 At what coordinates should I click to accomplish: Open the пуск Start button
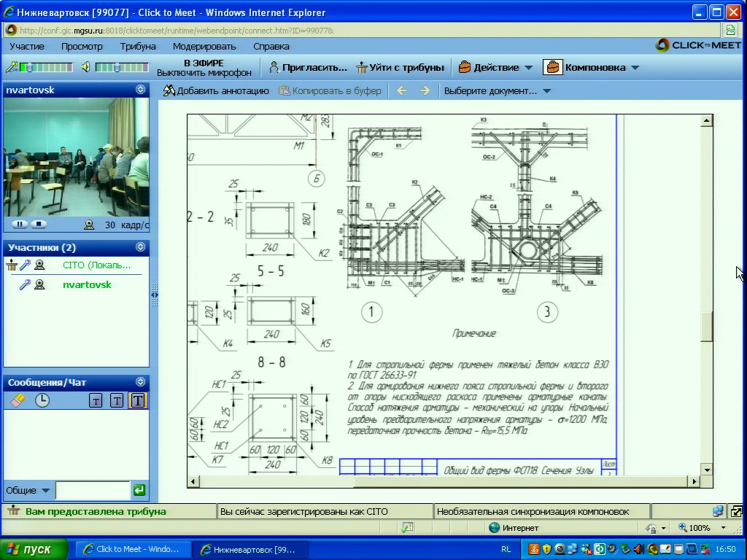pos(32,549)
